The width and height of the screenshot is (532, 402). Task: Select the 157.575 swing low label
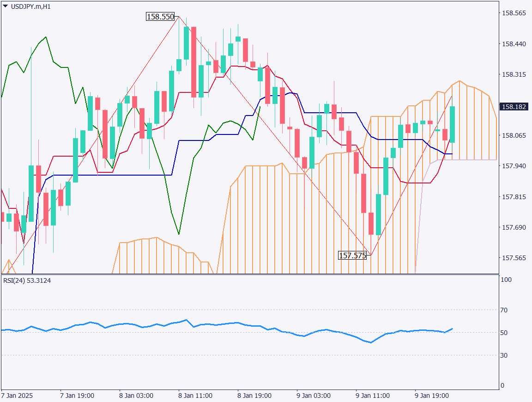[352, 255]
